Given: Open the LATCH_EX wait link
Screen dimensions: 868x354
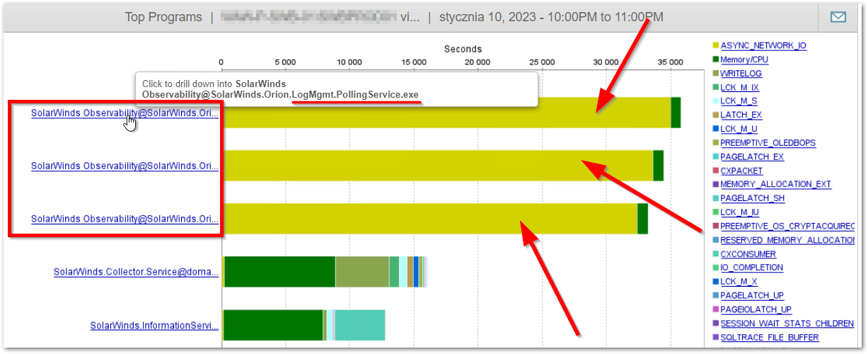Looking at the screenshot, I should 741,115.
